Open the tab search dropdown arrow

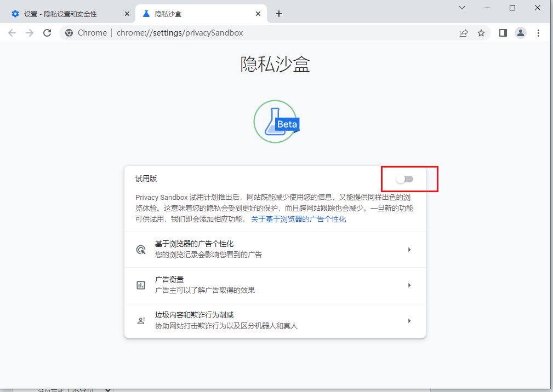[462, 8]
